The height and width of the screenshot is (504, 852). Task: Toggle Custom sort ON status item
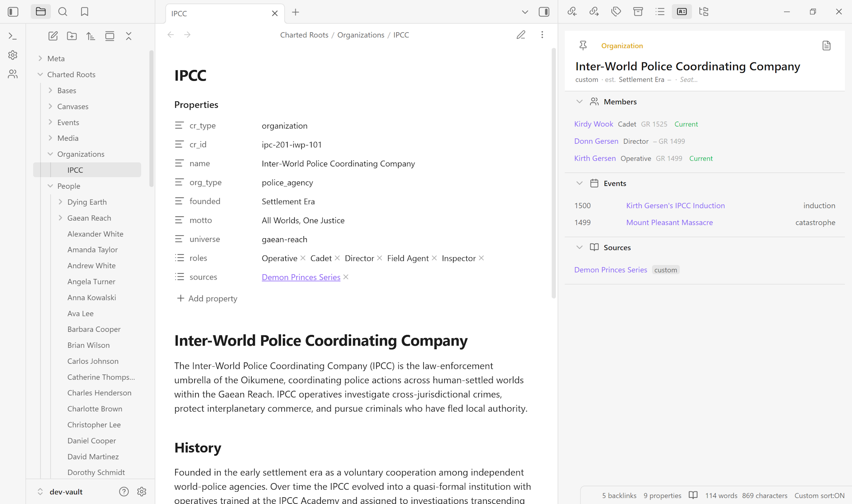pos(819,496)
